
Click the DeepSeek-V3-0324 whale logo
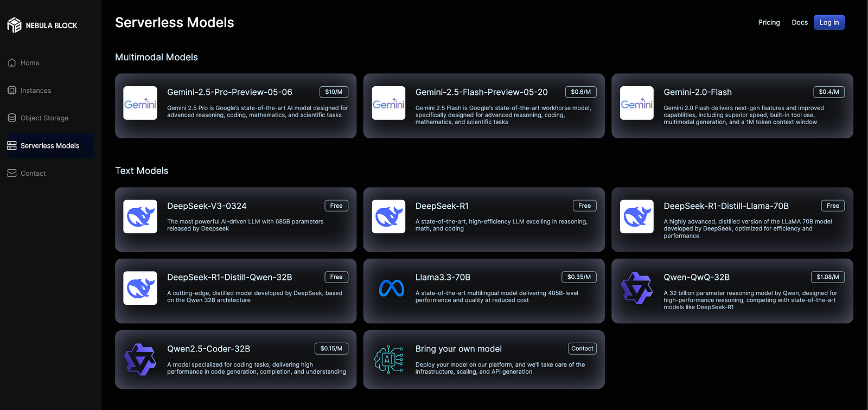point(141,217)
